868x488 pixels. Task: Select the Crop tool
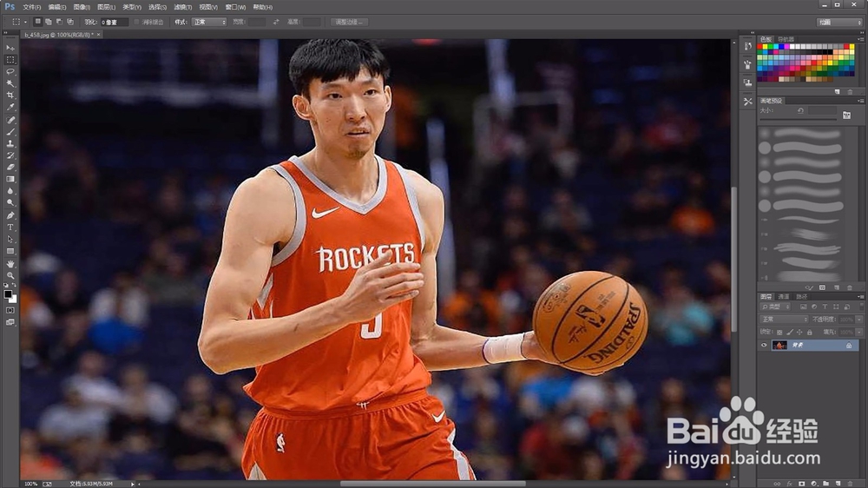[x=10, y=96]
